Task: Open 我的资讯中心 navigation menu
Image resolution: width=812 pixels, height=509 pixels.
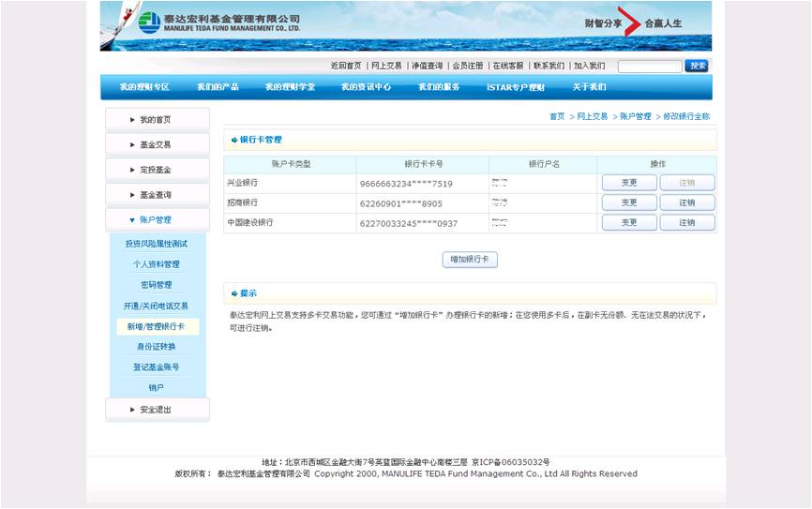Action: pyautogui.click(x=366, y=87)
